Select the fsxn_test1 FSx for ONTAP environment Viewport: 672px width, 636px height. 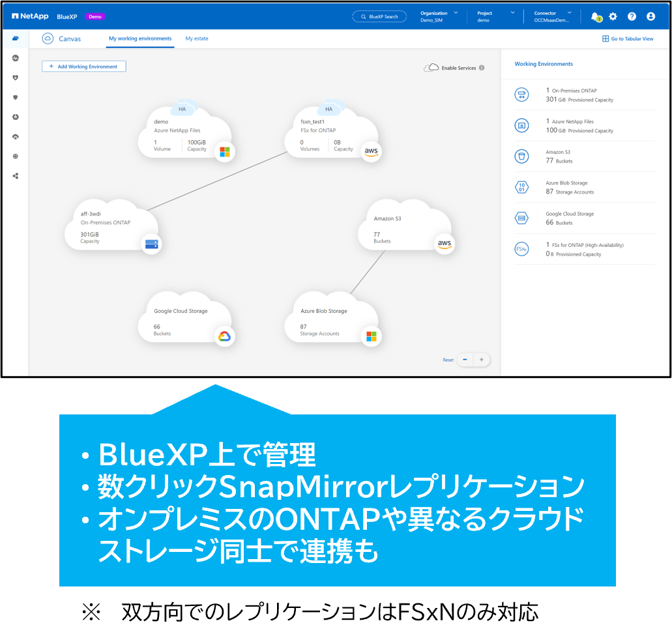click(332, 134)
